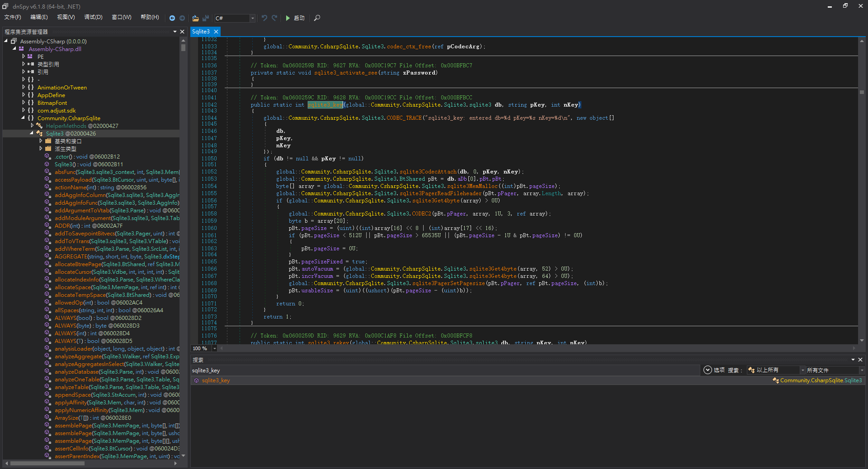Click the Navigate Forward arrow icon
The height and width of the screenshot is (469, 868).
click(x=182, y=18)
